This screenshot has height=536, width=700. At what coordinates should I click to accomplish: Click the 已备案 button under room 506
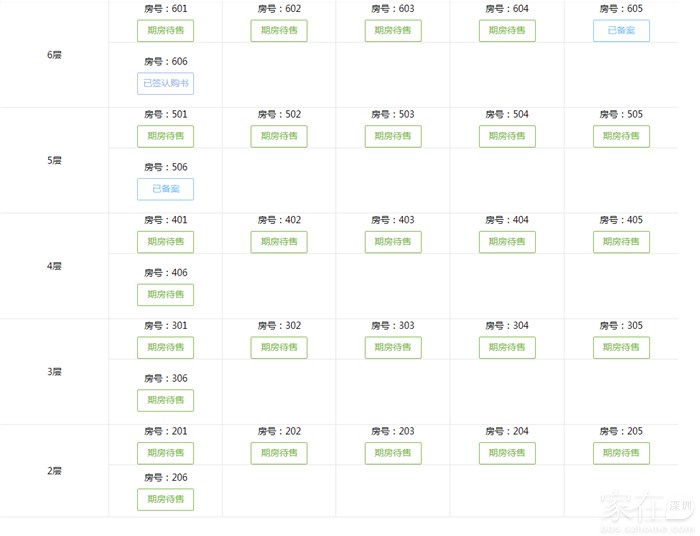pyautogui.click(x=165, y=189)
